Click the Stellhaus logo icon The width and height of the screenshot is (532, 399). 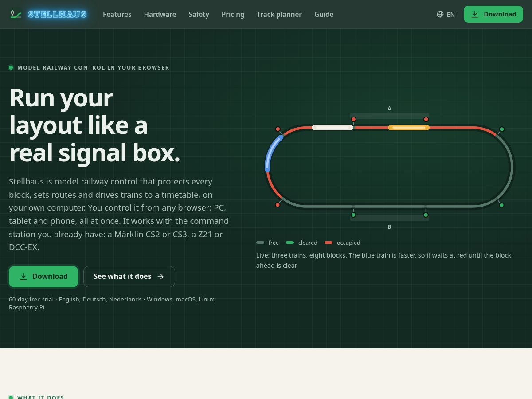pyautogui.click(x=16, y=14)
